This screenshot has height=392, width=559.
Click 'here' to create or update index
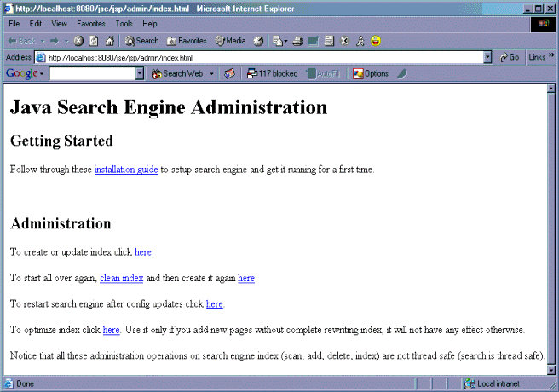click(x=143, y=252)
